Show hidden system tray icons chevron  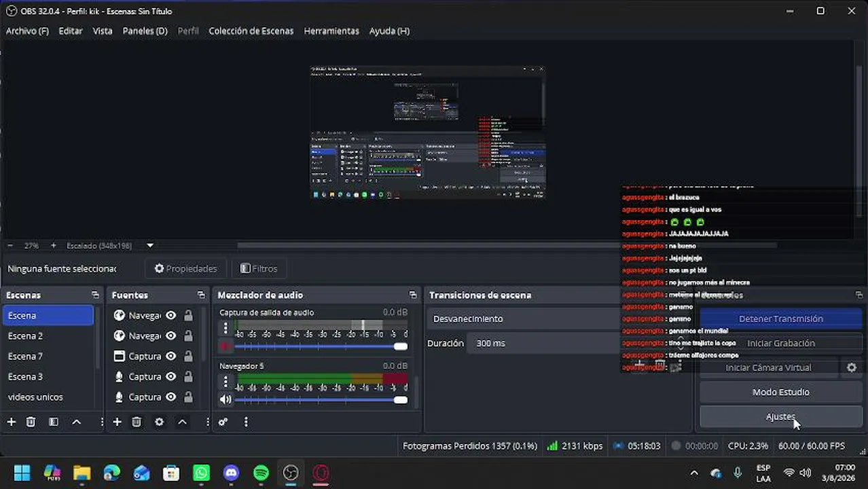(694, 473)
